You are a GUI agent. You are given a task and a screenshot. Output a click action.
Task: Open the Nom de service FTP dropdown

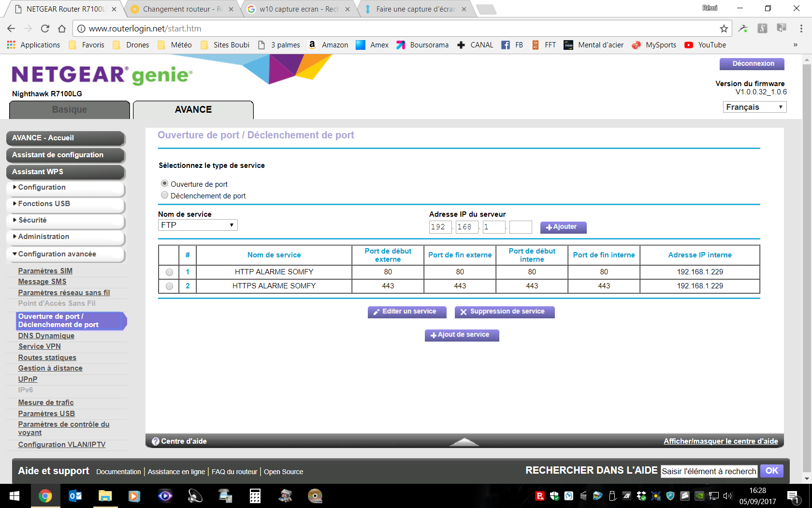[198, 225]
